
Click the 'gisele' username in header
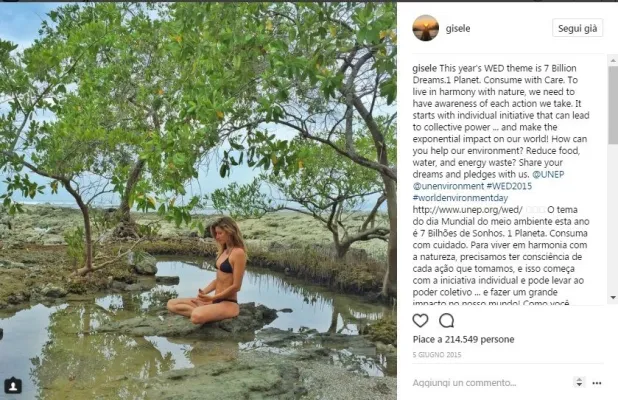pos(461,28)
